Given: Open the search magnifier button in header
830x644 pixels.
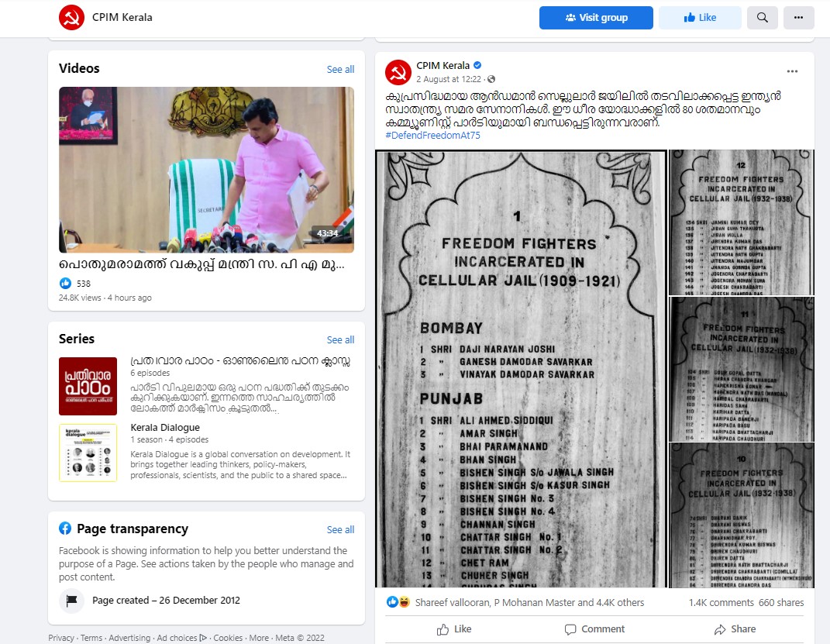Looking at the screenshot, I should click(763, 18).
